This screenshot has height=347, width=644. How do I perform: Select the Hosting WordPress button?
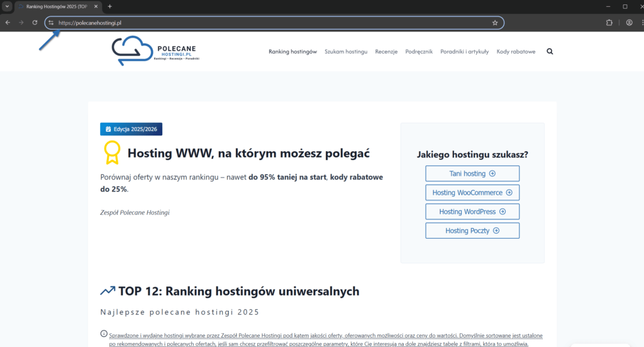pyautogui.click(x=472, y=212)
